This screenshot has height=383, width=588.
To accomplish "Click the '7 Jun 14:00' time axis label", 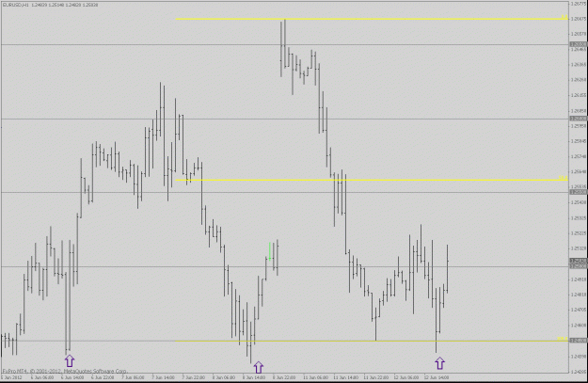I will click(x=163, y=377).
